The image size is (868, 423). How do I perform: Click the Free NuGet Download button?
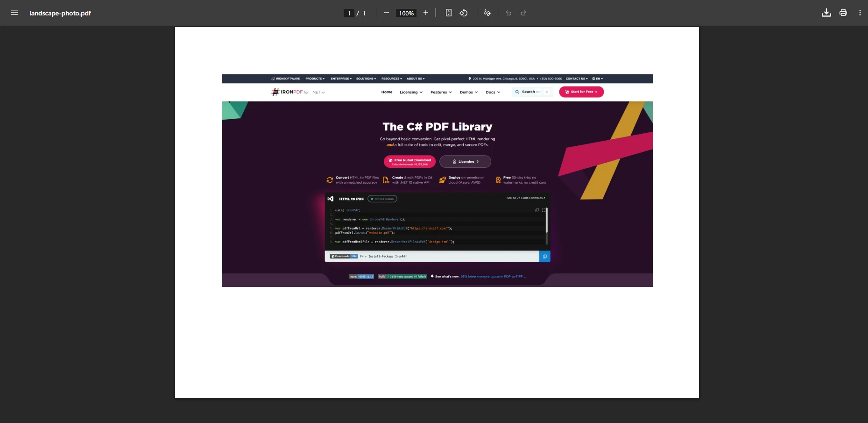(x=409, y=161)
